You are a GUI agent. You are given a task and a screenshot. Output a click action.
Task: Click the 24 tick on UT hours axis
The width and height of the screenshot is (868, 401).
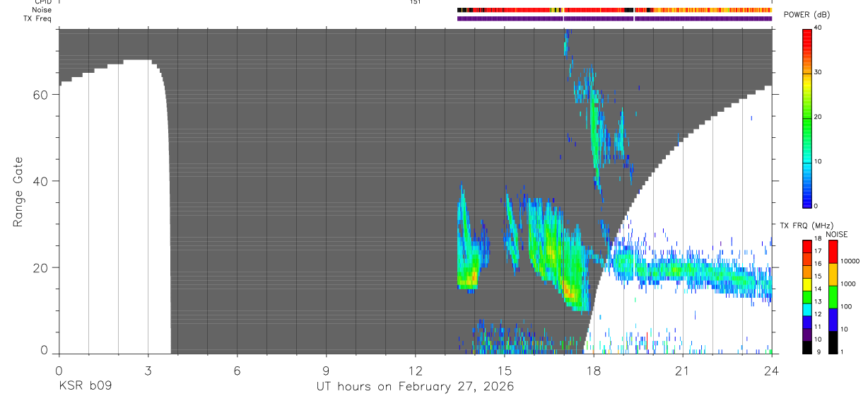point(771,371)
